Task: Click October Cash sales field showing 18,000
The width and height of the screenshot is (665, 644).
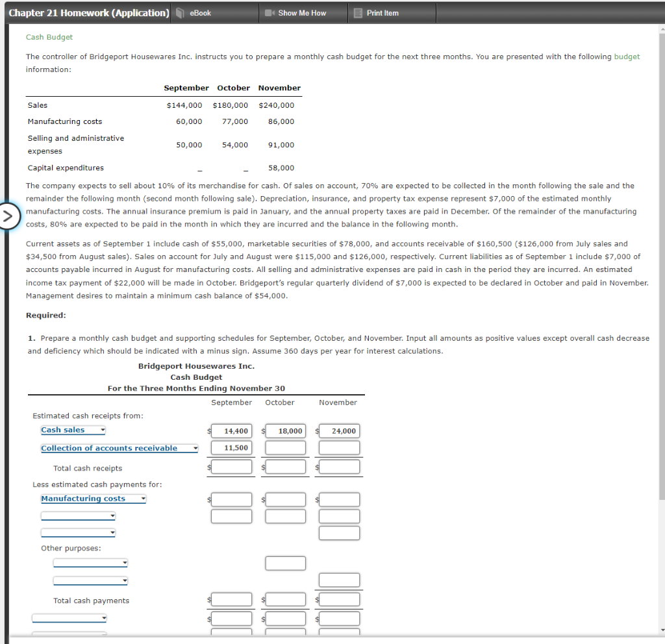Action: tap(286, 431)
